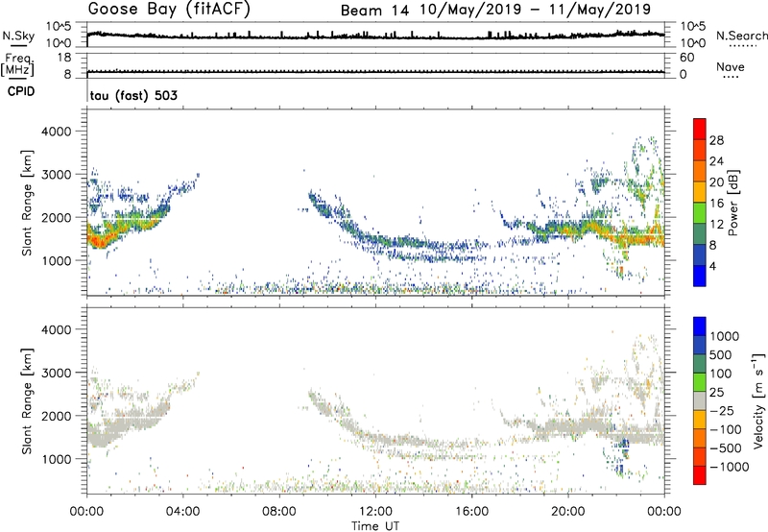Click the dark green 8–12 dB Power colorbar segment
Screen dimensions: 768x532
tap(700, 234)
